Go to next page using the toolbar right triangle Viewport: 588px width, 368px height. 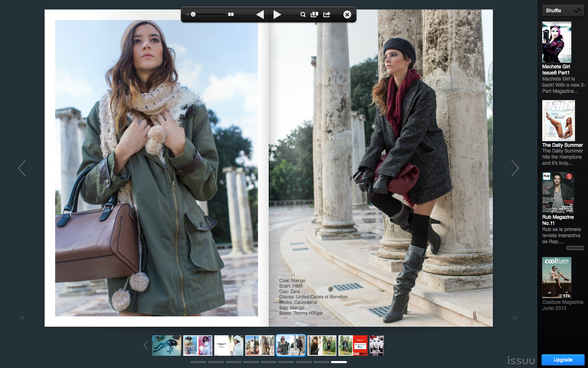277,15
